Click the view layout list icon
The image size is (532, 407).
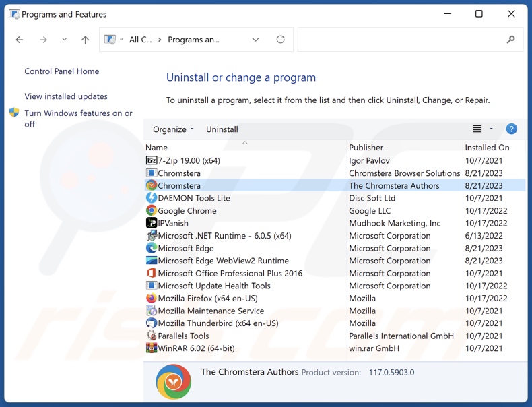(477, 129)
